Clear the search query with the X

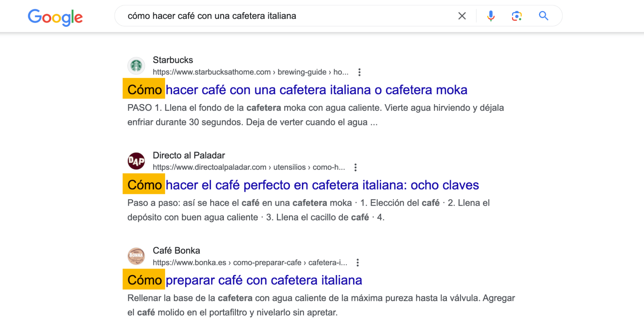click(462, 15)
